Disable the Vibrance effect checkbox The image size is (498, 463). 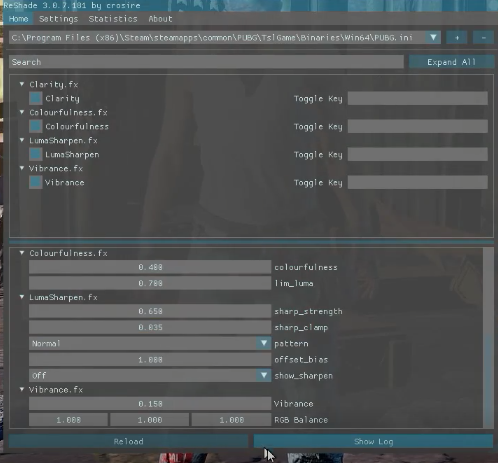coord(36,182)
